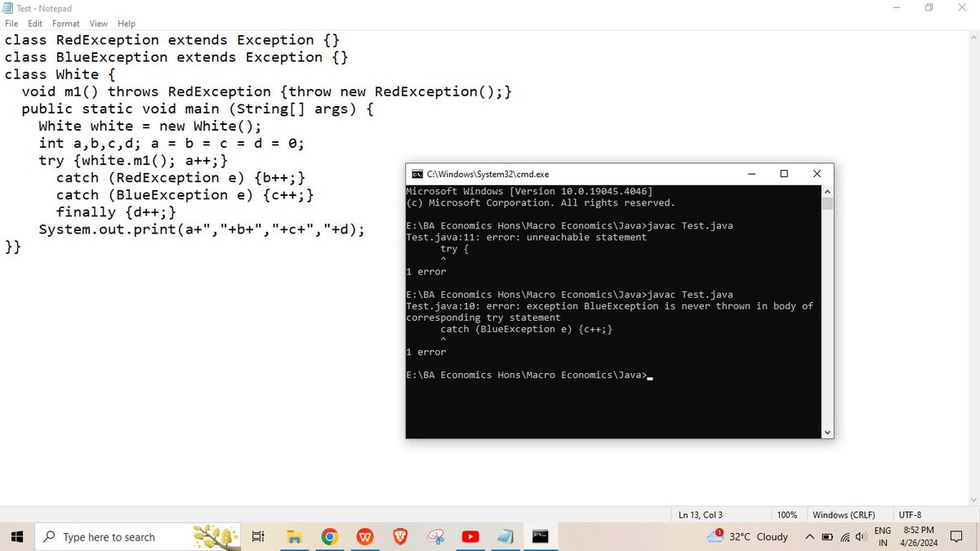Open the Format menu in Notepad
The image size is (980, 551).
click(x=66, y=24)
